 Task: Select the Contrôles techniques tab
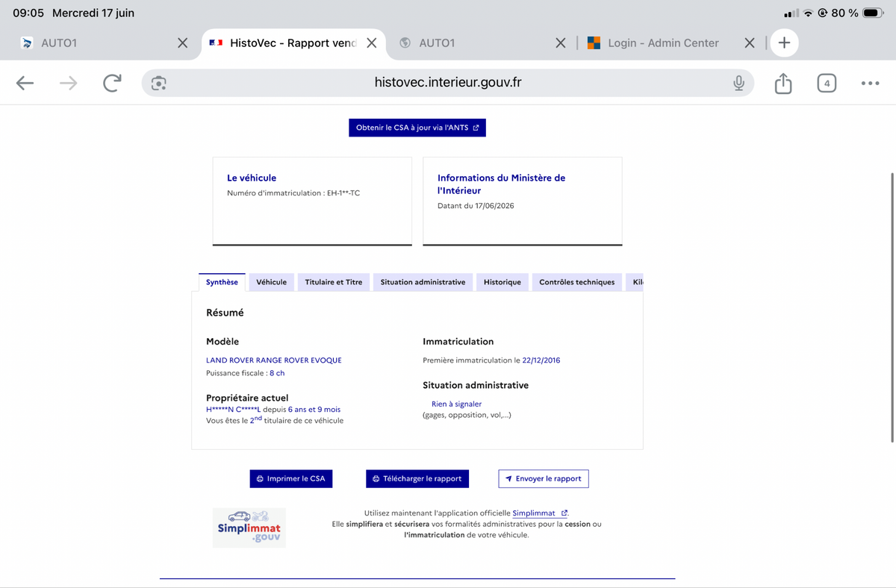coord(576,282)
